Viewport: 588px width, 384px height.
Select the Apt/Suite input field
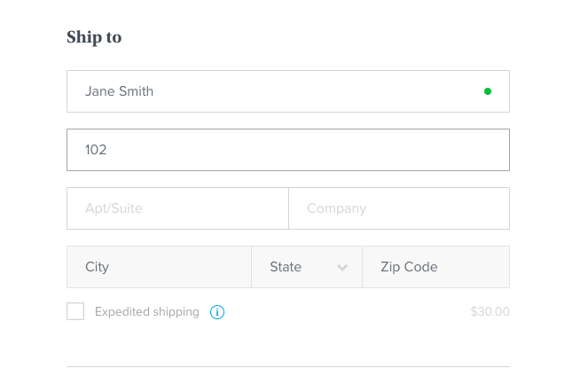(177, 208)
